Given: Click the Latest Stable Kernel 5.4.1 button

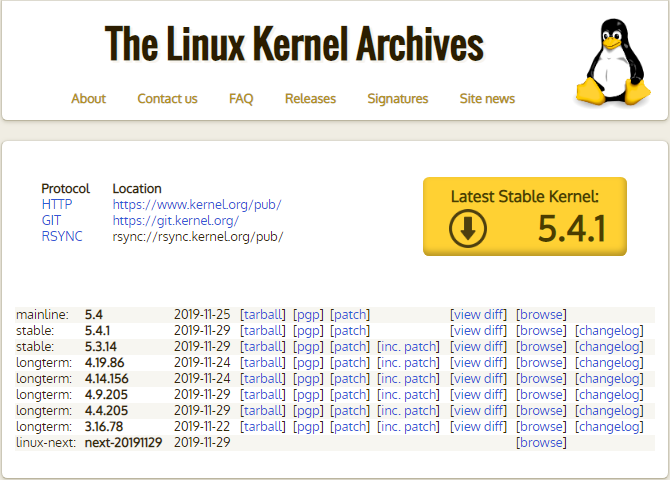Looking at the screenshot, I should coord(525,216).
